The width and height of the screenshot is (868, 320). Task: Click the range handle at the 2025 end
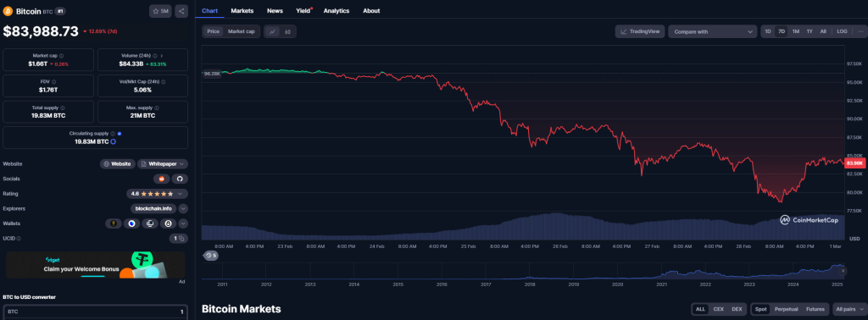(x=843, y=272)
